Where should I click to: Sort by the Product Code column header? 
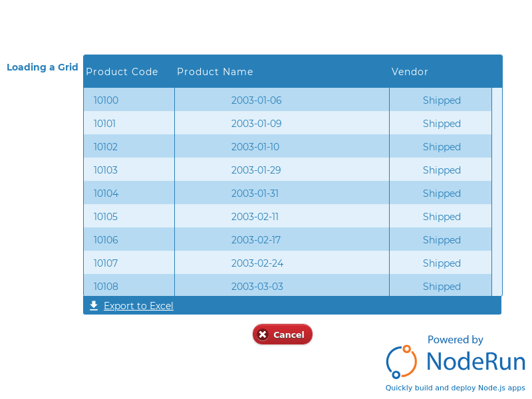click(x=122, y=72)
